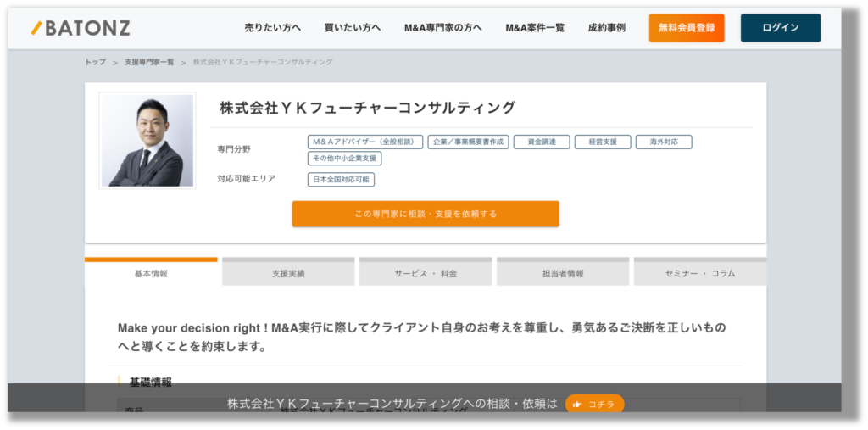Select the 日本全国対応可能 area tag
Image resolution: width=868 pixels, height=430 pixels.
[x=341, y=180]
